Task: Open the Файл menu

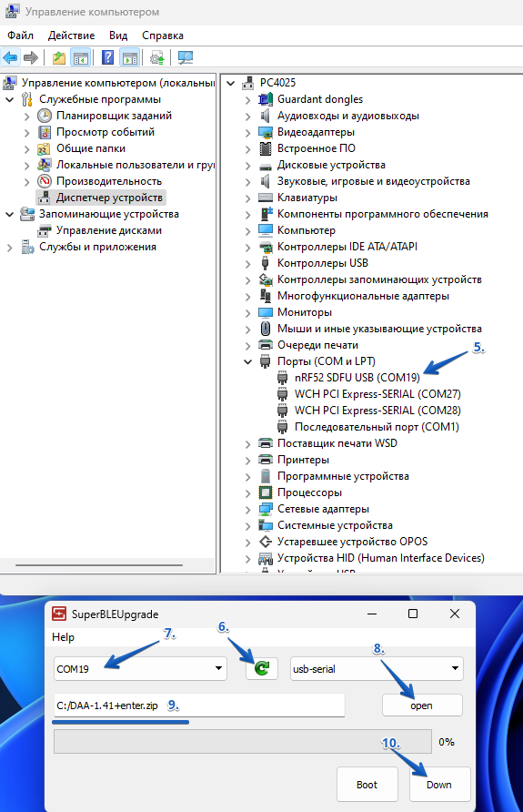Action: [x=21, y=36]
